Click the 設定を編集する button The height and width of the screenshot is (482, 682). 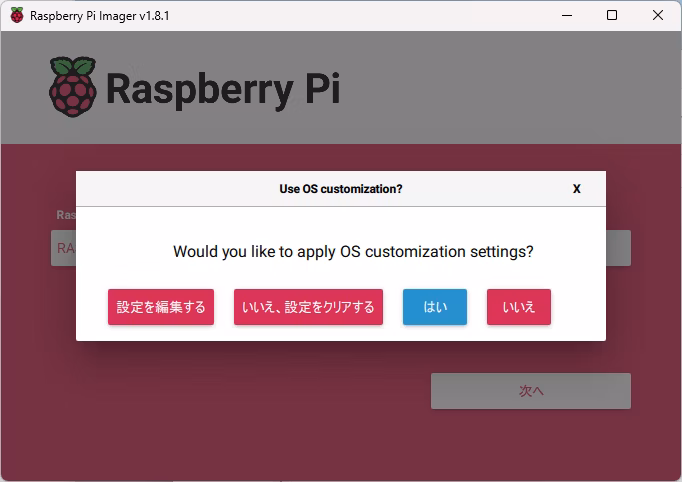(x=161, y=307)
